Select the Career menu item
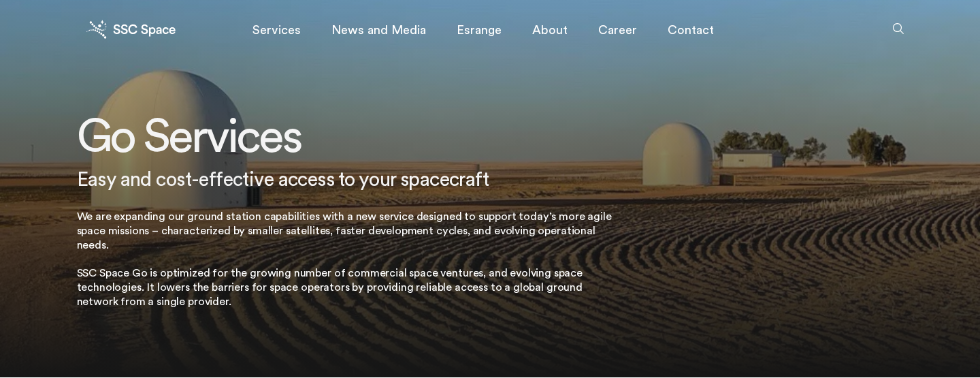Image resolution: width=980 pixels, height=378 pixels. coord(617,30)
